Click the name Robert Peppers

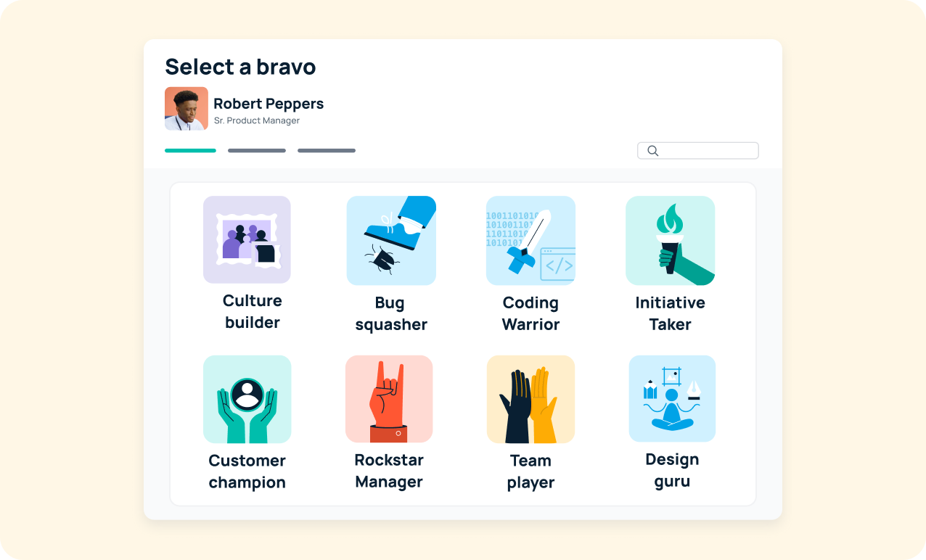[x=269, y=103]
